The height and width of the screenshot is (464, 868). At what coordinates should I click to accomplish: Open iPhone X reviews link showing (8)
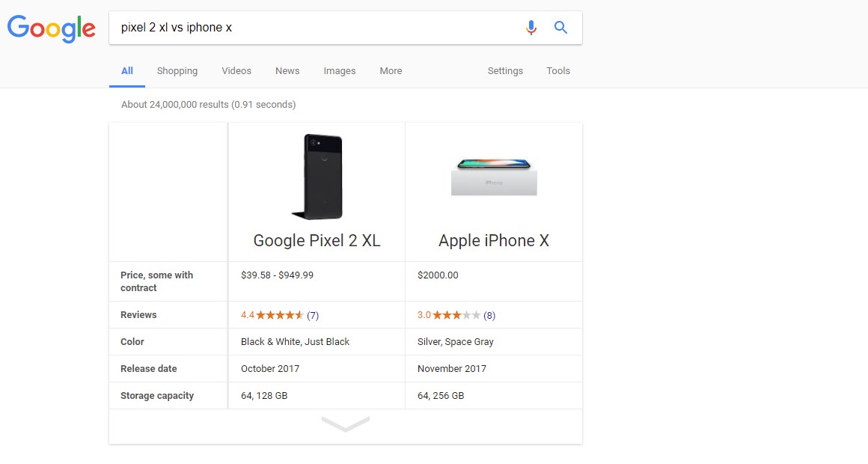click(x=490, y=315)
